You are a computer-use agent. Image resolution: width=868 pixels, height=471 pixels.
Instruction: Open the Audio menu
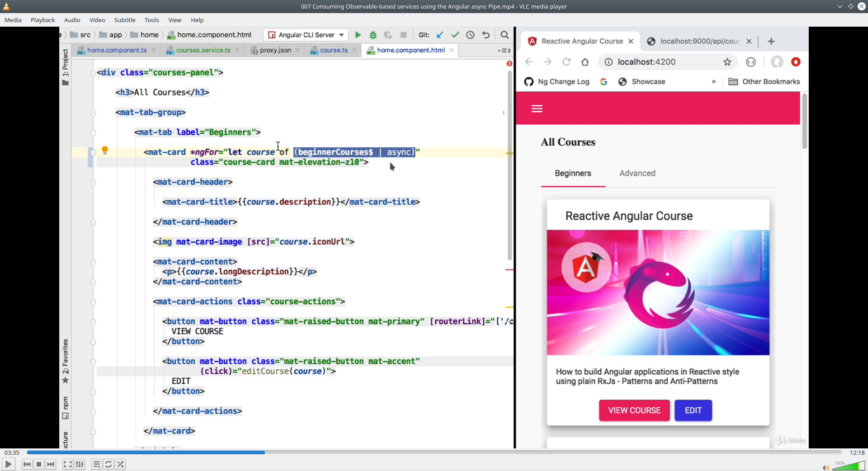(72, 20)
